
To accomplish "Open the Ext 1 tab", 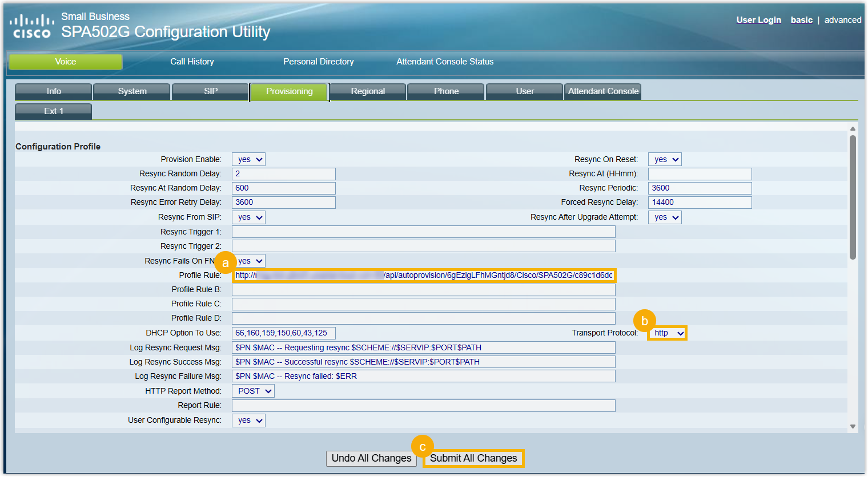I will click(x=54, y=111).
